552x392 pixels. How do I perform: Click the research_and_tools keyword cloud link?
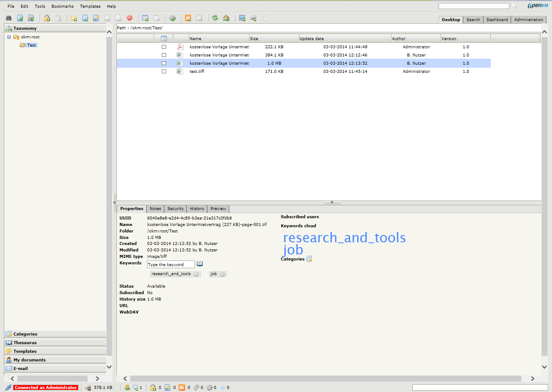(344, 238)
